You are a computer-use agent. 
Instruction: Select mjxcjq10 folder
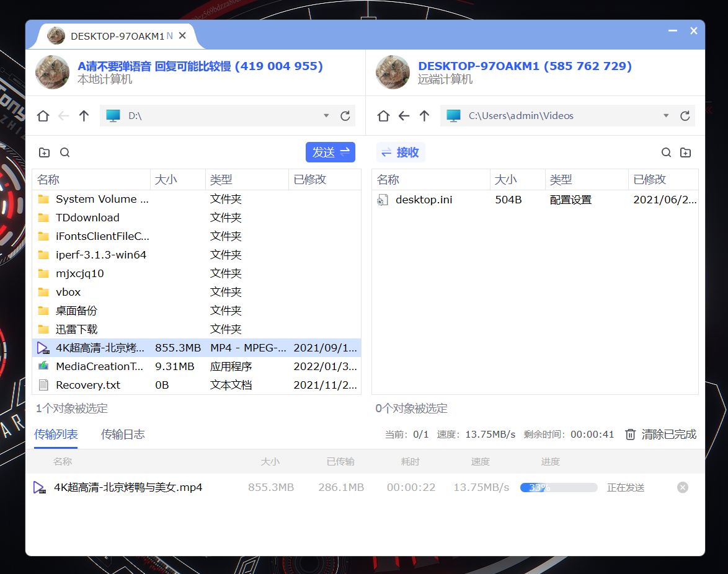(197, 273)
